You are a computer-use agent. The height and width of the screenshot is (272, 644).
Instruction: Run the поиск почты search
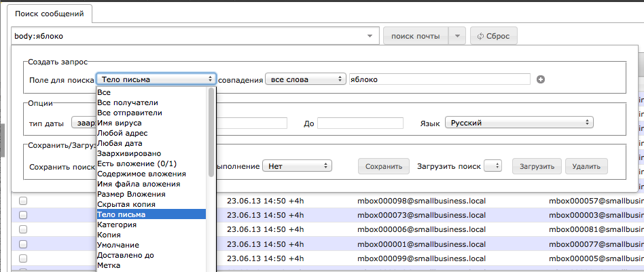[416, 36]
